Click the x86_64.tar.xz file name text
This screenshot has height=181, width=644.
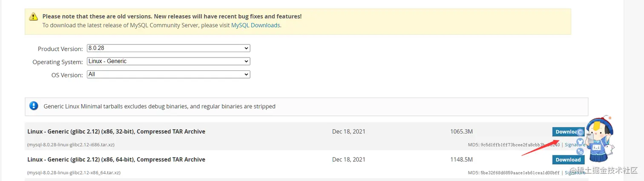tap(74, 172)
